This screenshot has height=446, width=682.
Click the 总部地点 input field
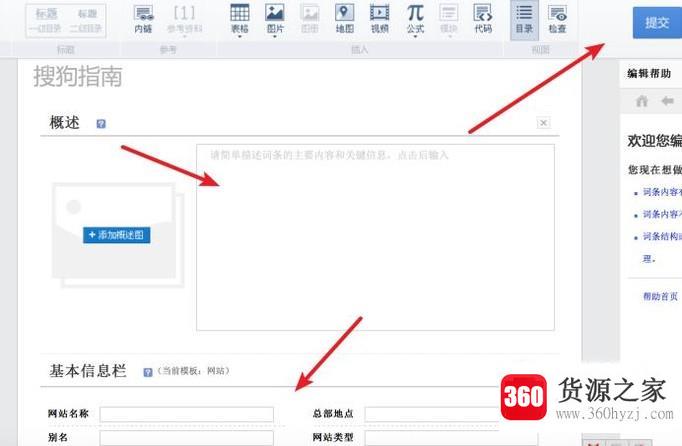click(x=431, y=414)
